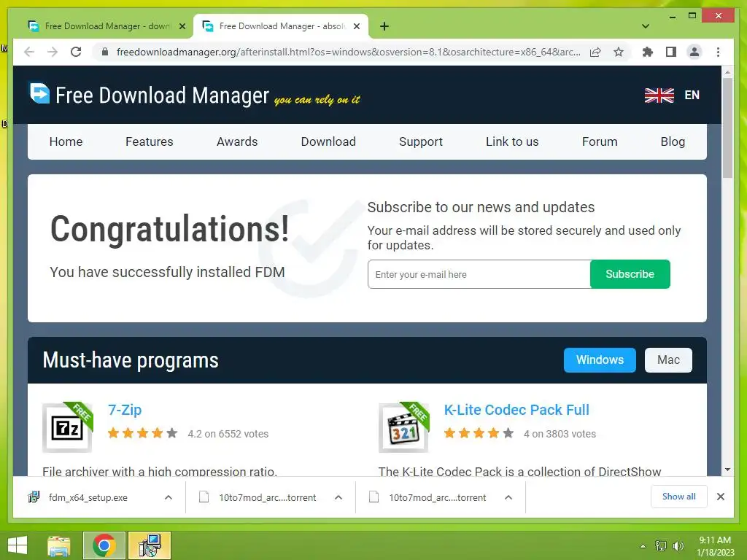The image size is (747, 560).
Task: Close the first Free Download Manager tab
Action: [182, 26]
